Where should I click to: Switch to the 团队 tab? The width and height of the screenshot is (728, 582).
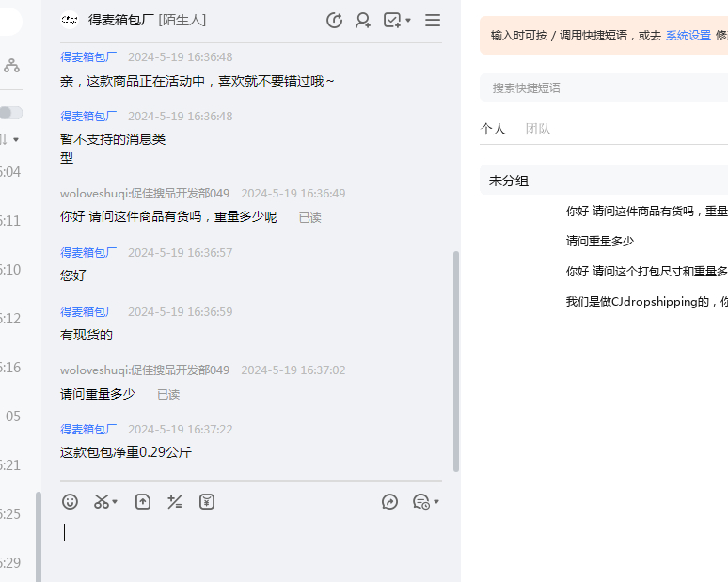click(x=538, y=129)
